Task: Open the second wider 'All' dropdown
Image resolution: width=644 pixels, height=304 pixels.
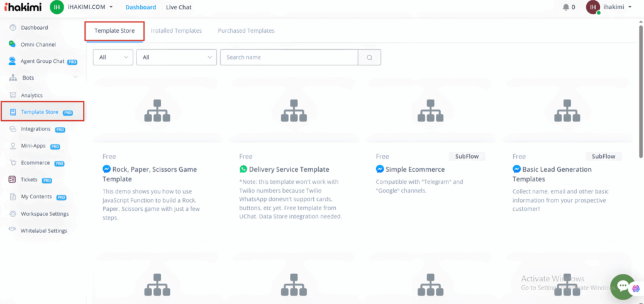Action: pyautogui.click(x=177, y=57)
